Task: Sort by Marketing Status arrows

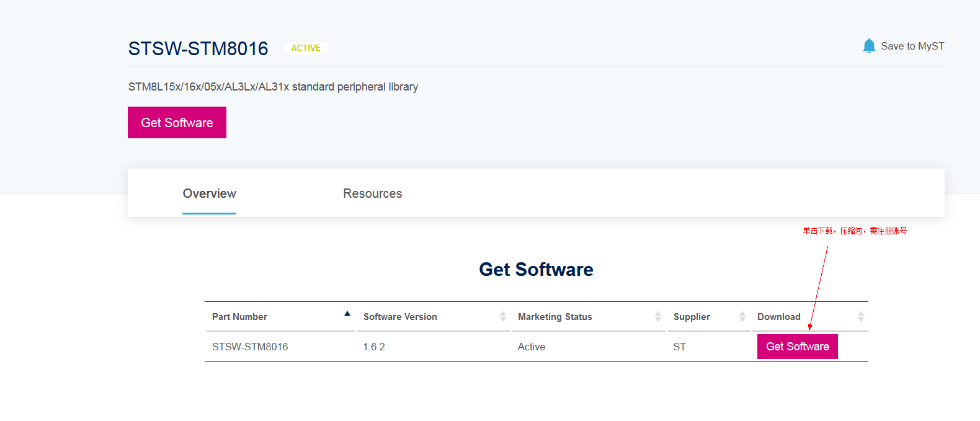Action: coord(658,317)
